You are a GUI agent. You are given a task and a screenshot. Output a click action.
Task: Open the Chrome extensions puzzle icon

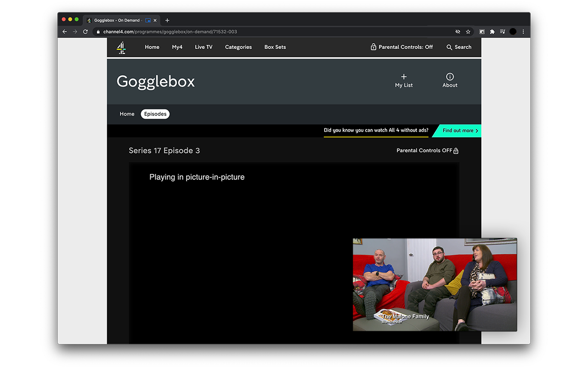[x=492, y=31]
